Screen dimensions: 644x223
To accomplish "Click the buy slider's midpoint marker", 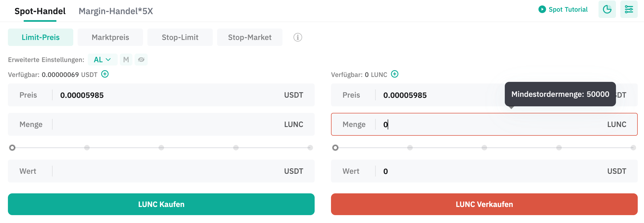I will tap(161, 148).
